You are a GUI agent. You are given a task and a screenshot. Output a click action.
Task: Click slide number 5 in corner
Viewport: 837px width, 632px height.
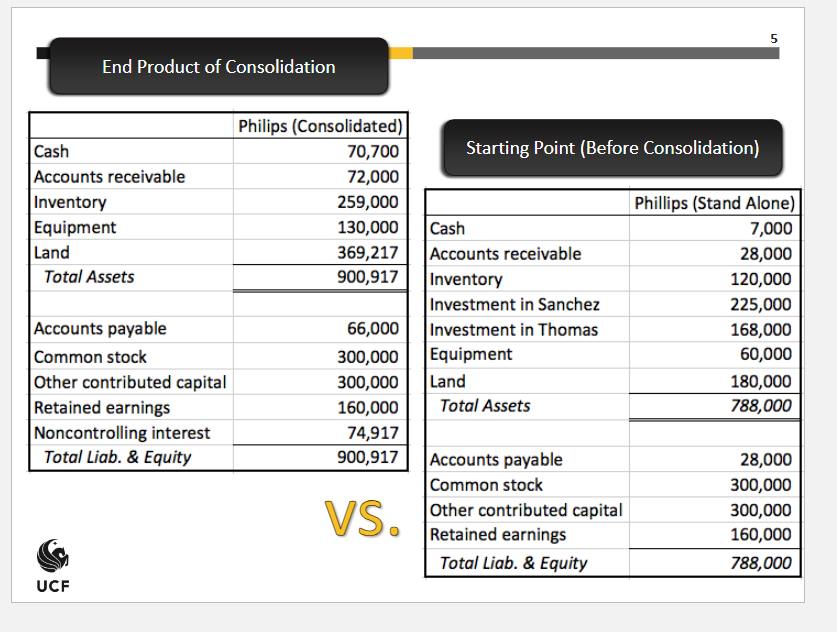773,38
